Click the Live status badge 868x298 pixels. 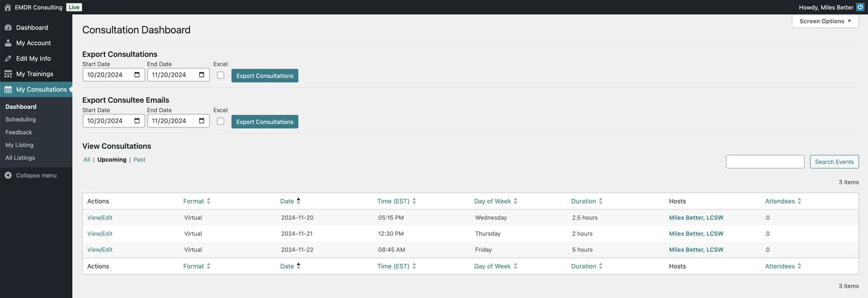coord(74,8)
